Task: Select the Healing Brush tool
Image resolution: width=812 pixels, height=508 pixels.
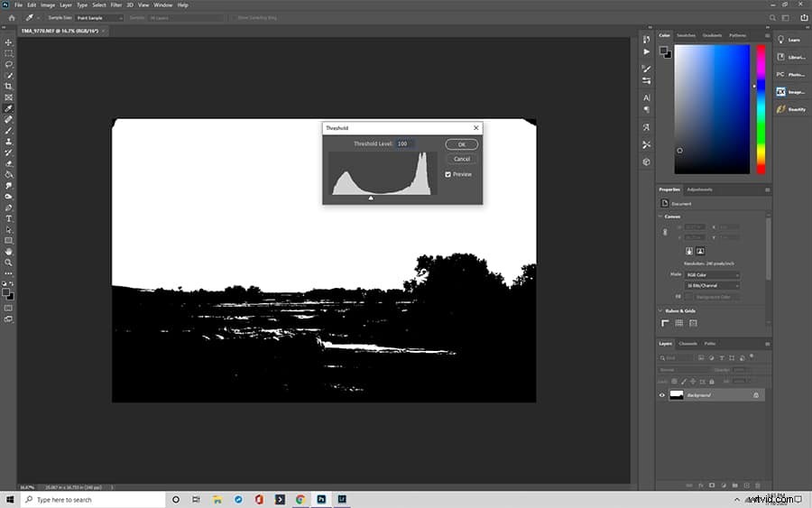Action: point(8,120)
